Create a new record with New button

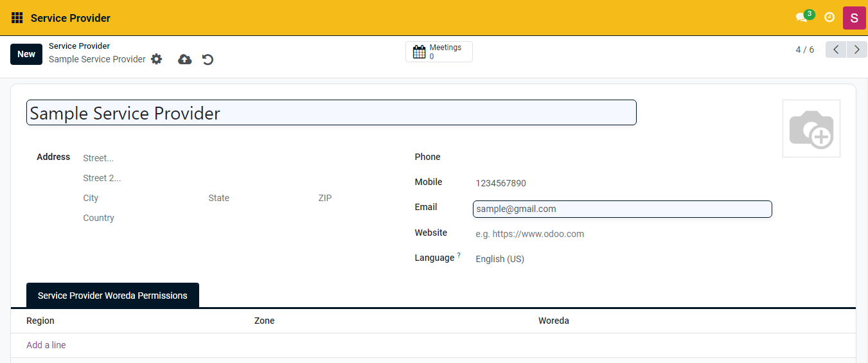pyautogui.click(x=26, y=54)
